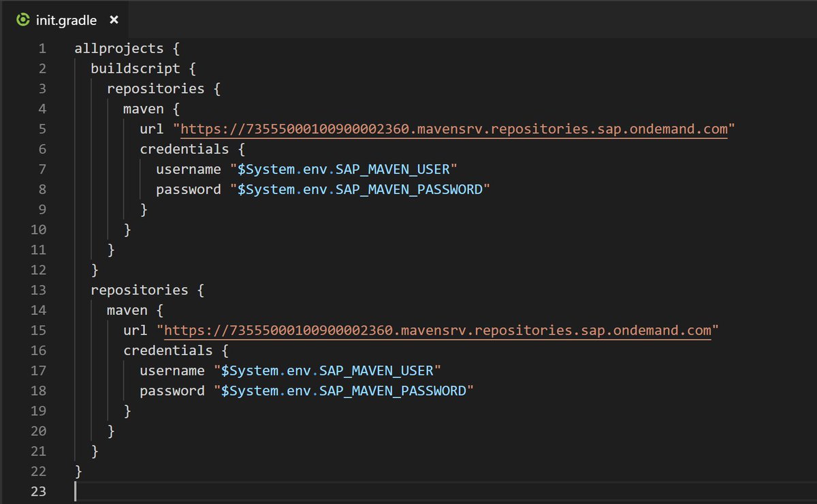
Task: Click the closing brace on line 22
Action: tap(78, 471)
